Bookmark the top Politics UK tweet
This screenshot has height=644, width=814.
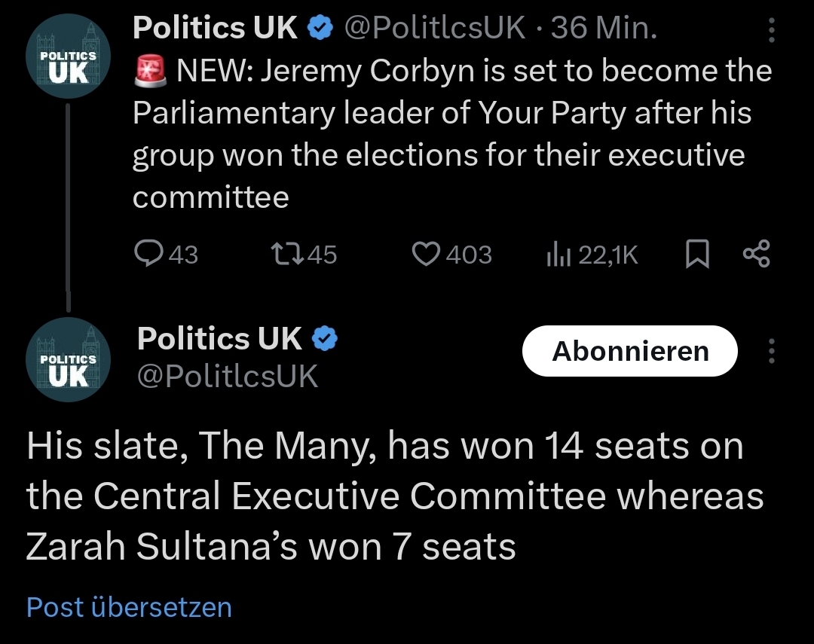tap(697, 255)
